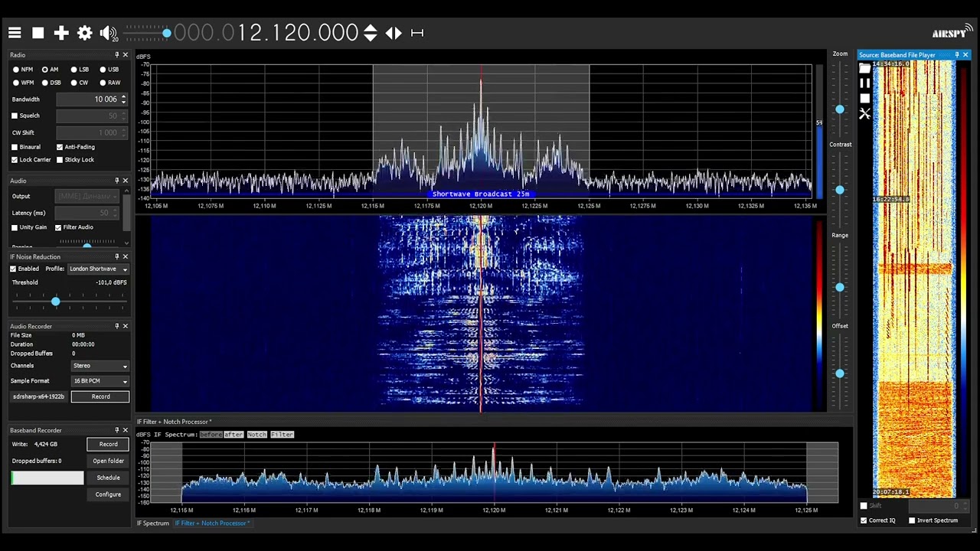Open settings with the gear icon
The image size is (980, 551).
pyautogui.click(x=85, y=33)
